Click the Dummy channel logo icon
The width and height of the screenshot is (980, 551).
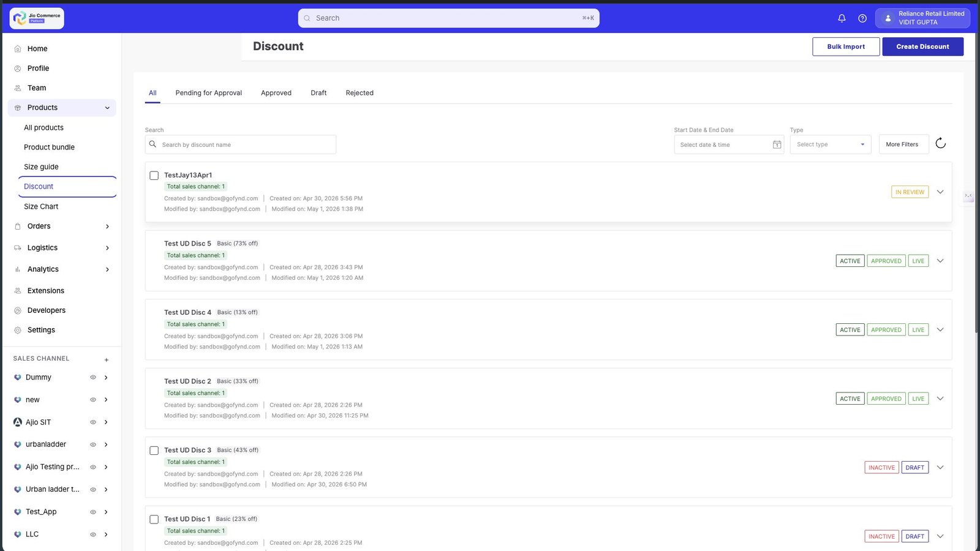18,377
